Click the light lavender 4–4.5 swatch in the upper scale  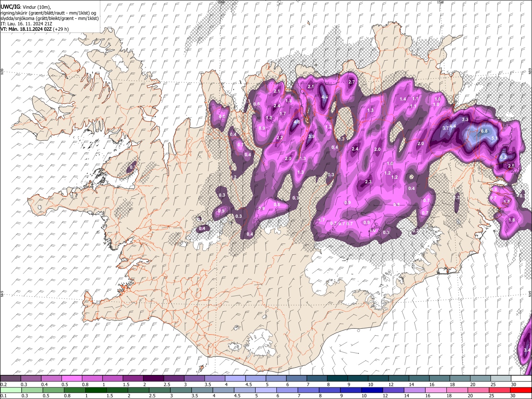pos(234,379)
